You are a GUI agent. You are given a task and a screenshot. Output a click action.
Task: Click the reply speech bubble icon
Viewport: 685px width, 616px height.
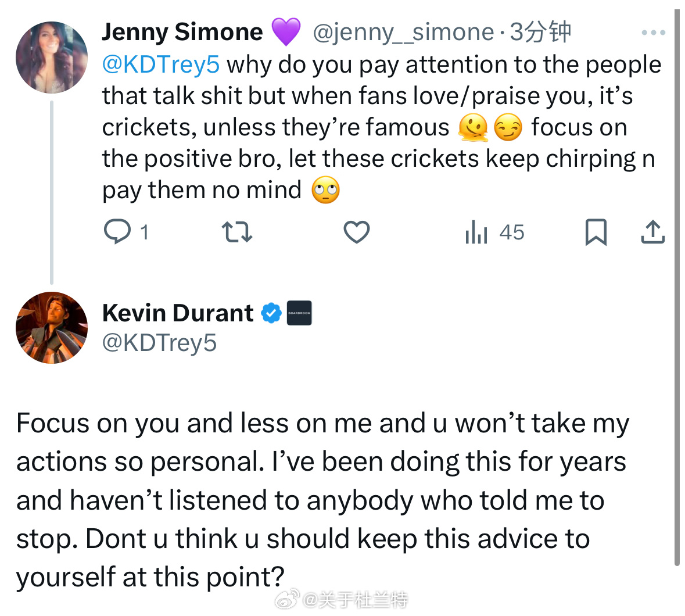point(117,232)
